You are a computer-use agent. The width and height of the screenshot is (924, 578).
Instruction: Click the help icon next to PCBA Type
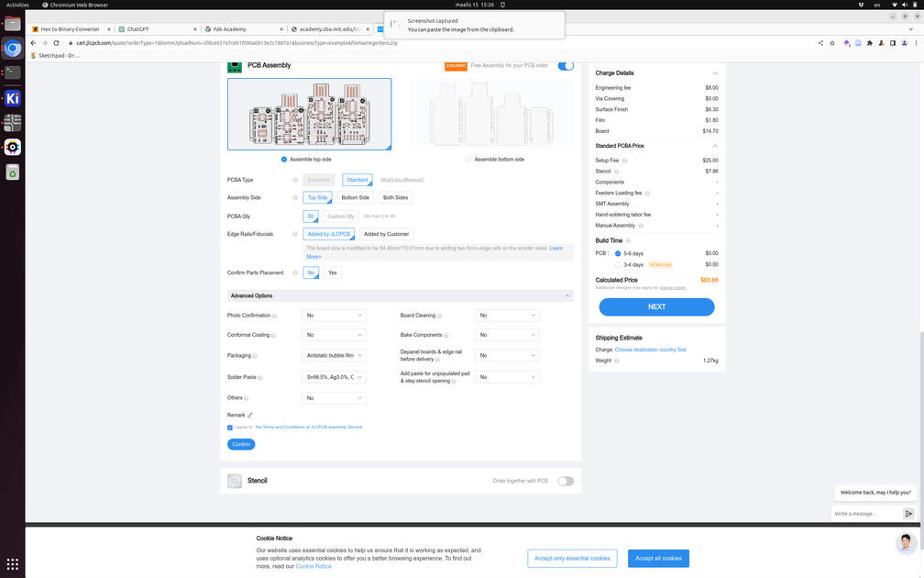point(294,180)
